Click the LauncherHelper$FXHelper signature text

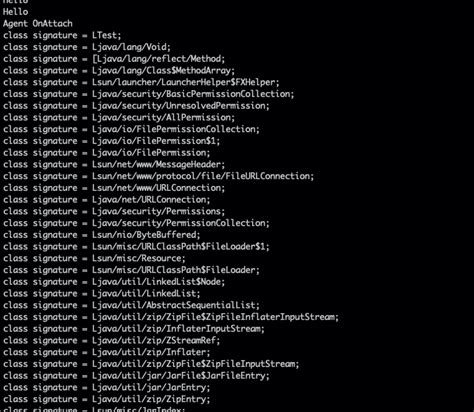(x=186, y=82)
